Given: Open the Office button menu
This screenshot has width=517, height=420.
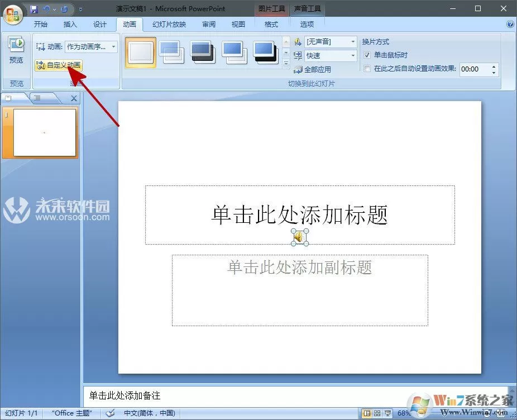Looking at the screenshot, I should pyautogui.click(x=12, y=13).
